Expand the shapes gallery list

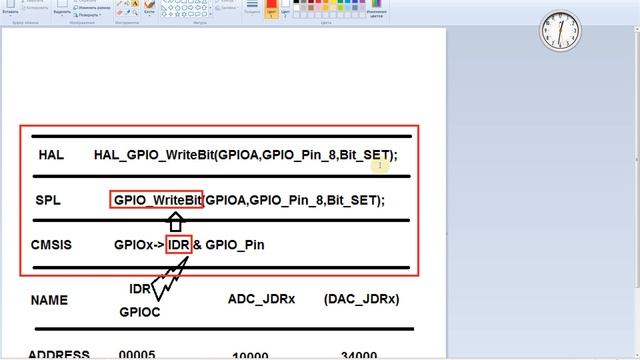pos(211,14)
